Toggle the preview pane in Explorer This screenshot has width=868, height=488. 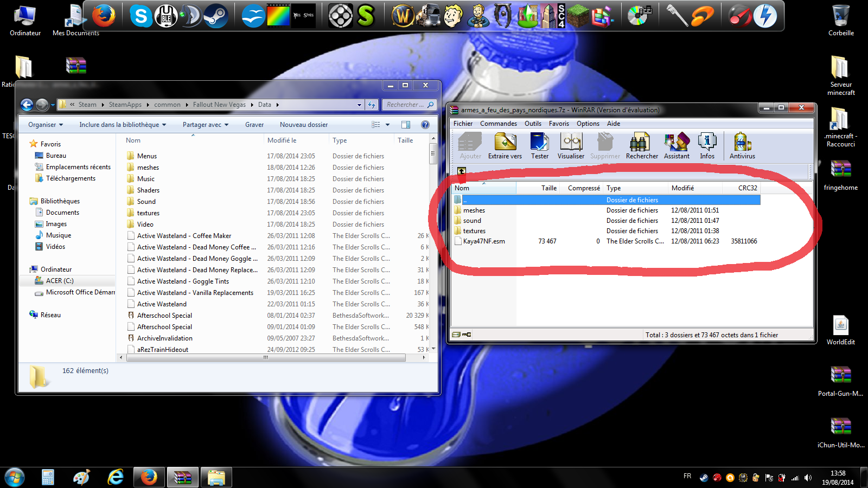point(406,125)
